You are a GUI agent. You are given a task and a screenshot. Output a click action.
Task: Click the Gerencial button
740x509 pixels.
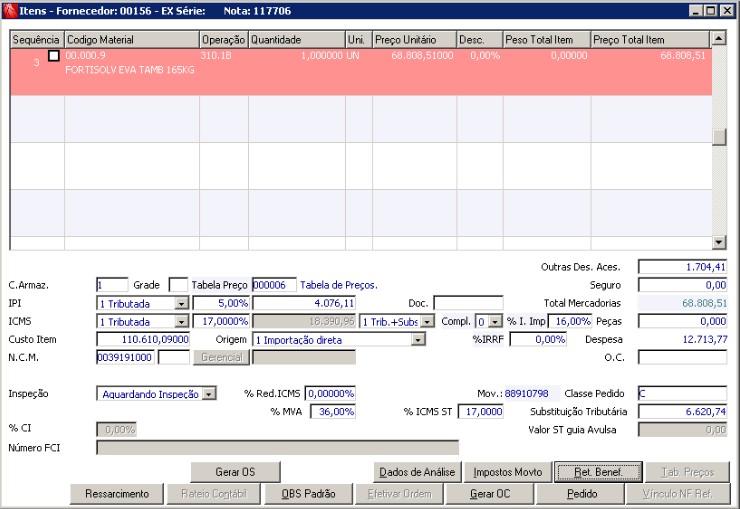click(221, 357)
